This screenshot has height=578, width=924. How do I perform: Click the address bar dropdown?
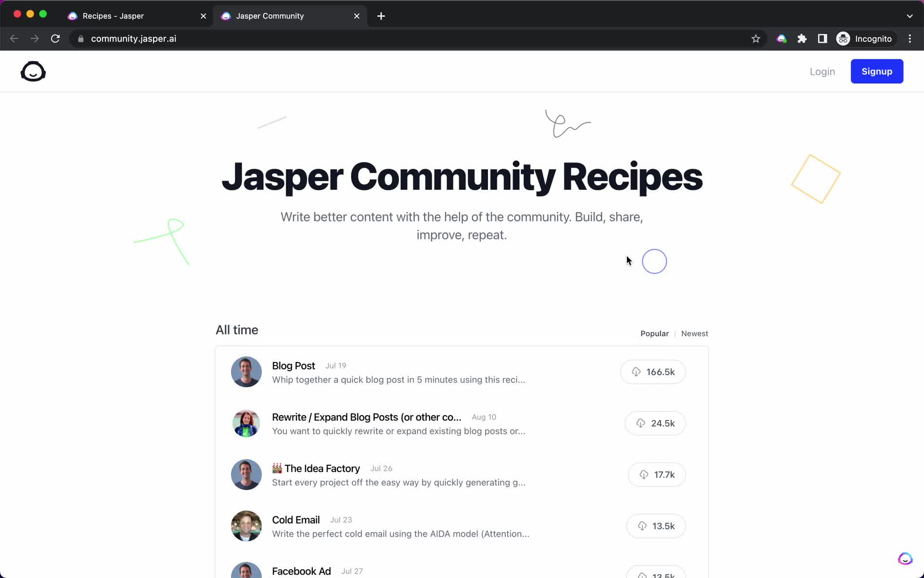pyautogui.click(x=910, y=15)
